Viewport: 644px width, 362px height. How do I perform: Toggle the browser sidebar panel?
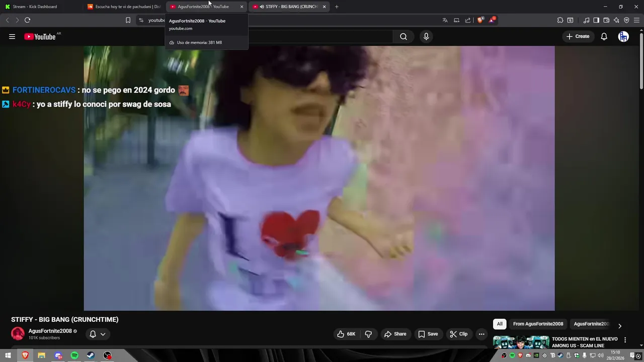point(596,20)
